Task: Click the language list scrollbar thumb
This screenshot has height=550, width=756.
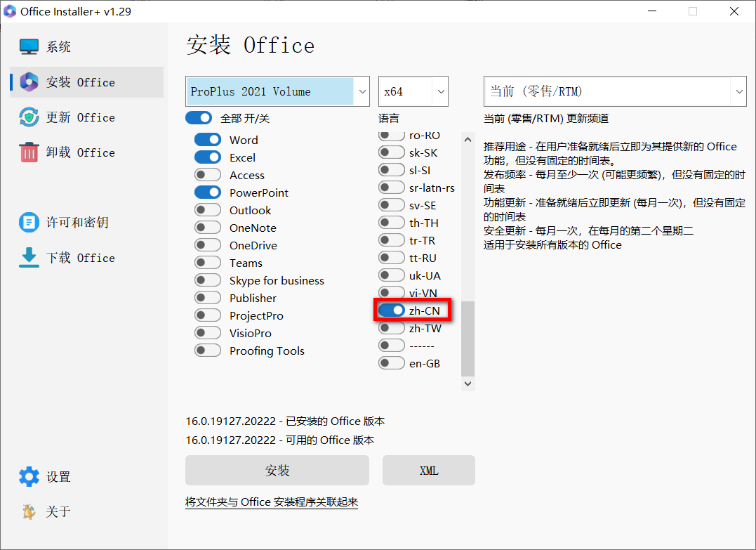Action: point(467,339)
